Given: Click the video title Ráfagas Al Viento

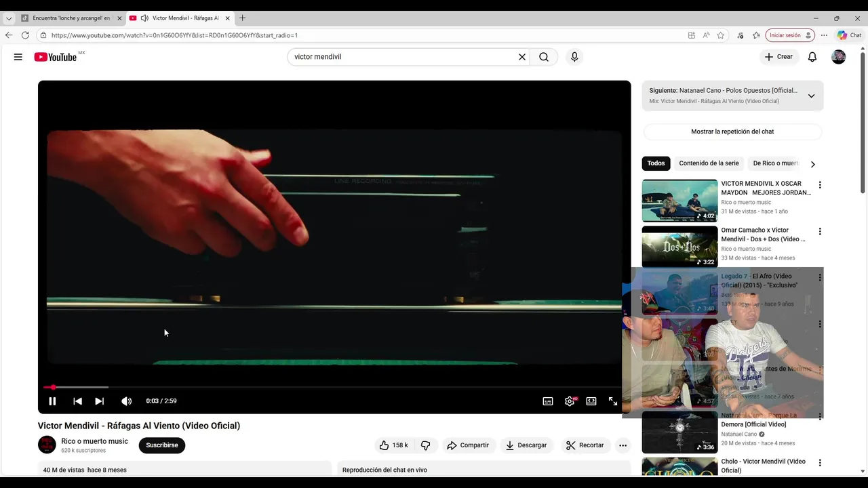Looking at the screenshot, I should pyautogui.click(x=139, y=426).
